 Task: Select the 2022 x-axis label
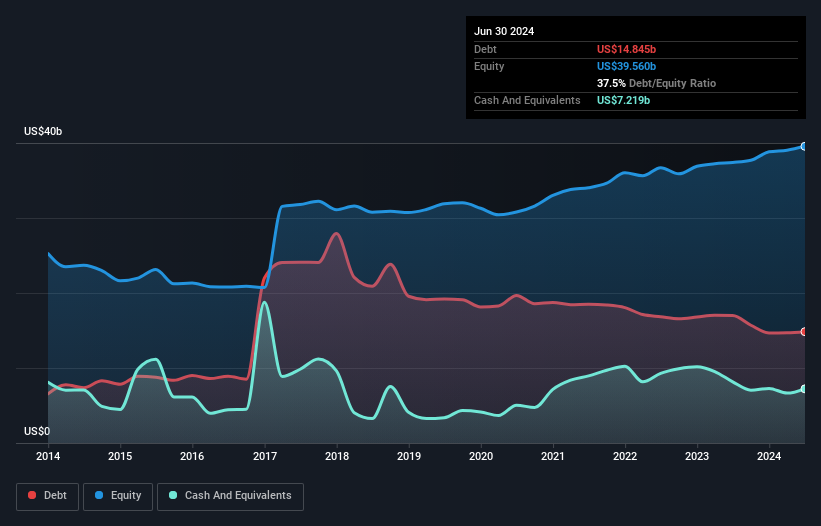(x=625, y=456)
